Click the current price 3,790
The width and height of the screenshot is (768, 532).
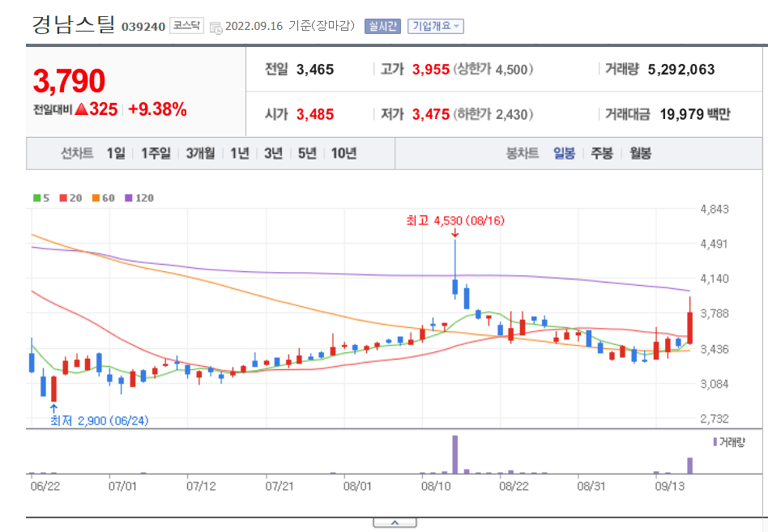[x=69, y=81]
